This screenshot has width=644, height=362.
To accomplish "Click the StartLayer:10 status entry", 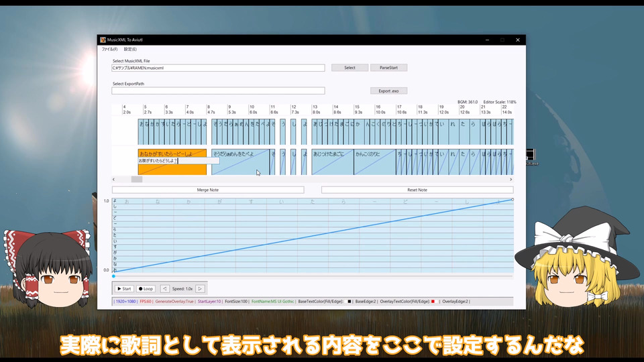I will (209, 302).
